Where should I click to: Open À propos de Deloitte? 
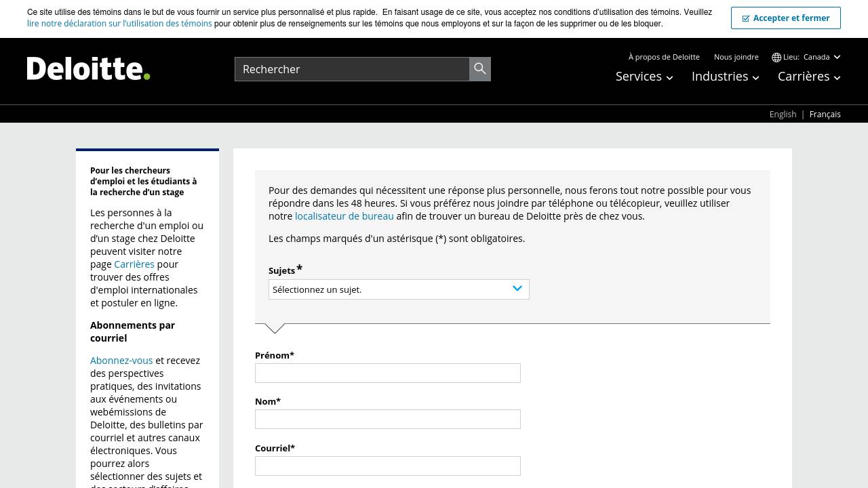(x=664, y=57)
